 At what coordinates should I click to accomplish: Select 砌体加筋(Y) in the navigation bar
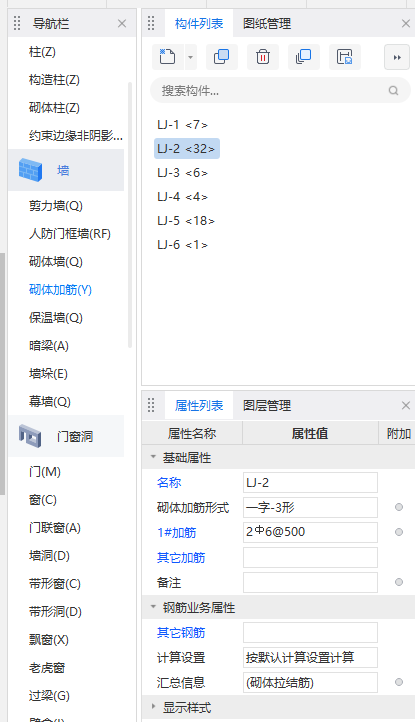coord(60,290)
